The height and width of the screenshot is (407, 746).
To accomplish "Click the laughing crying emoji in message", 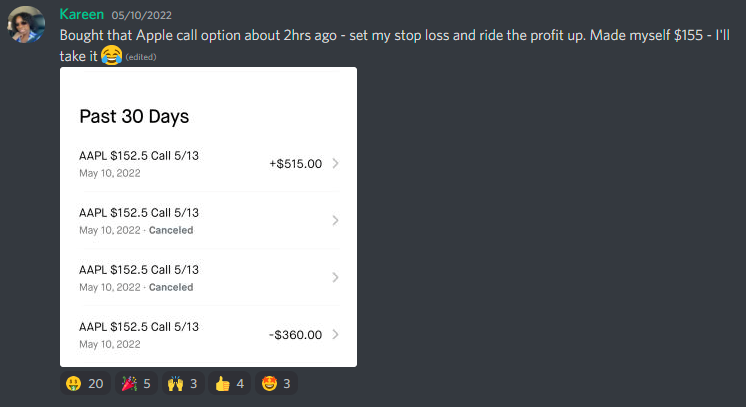I will (111, 56).
